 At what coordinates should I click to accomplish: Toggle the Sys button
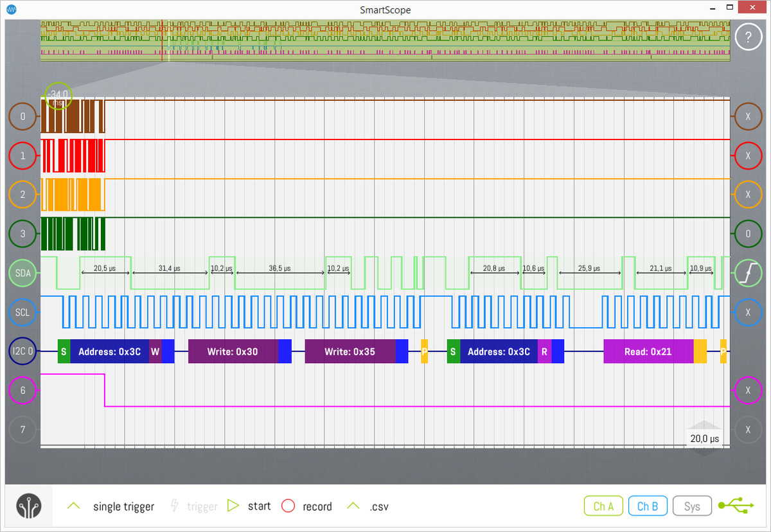click(x=691, y=506)
